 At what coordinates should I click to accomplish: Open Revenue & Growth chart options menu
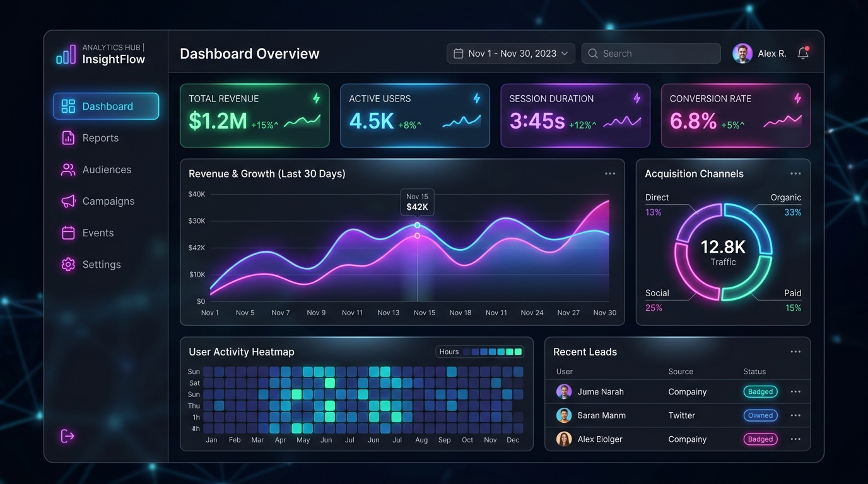[610, 173]
